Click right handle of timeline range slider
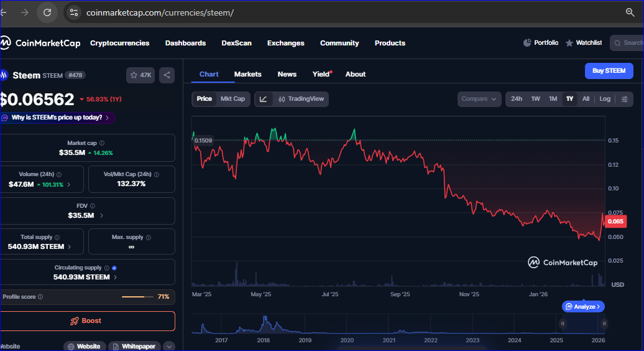This screenshot has height=351, width=644. click(x=604, y=324)
